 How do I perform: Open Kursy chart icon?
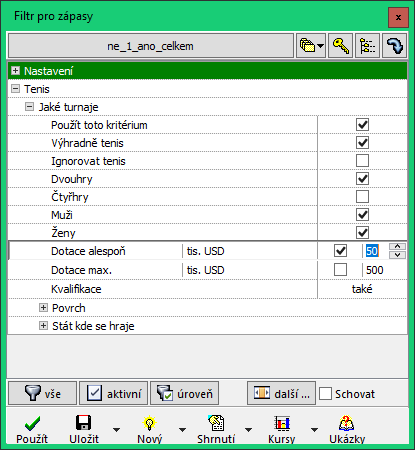pos(282,423)
